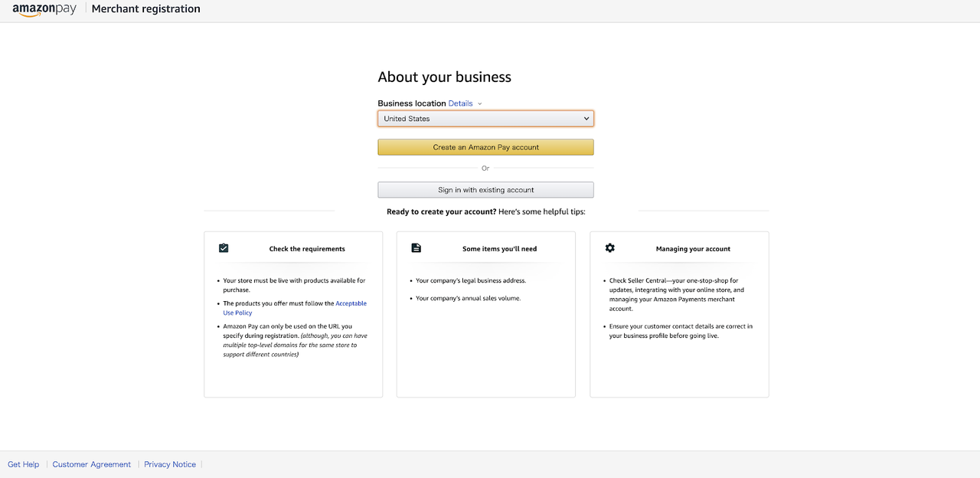Click the Check the requirements card title
The image size is (980, 478).
307,249
